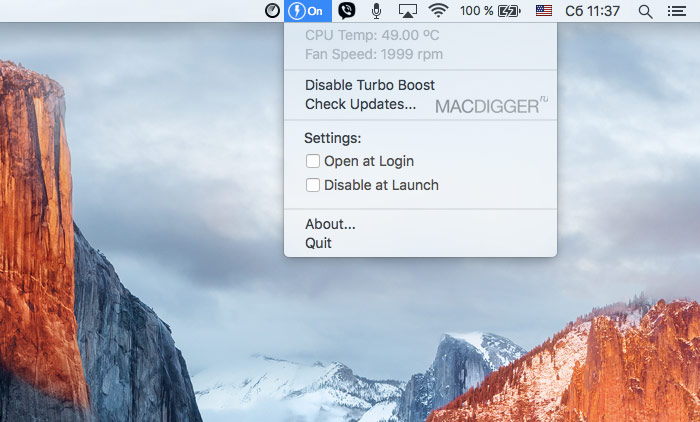Click the microphone dictation icon
Screen dimensions: 700x422
[376, 11]
